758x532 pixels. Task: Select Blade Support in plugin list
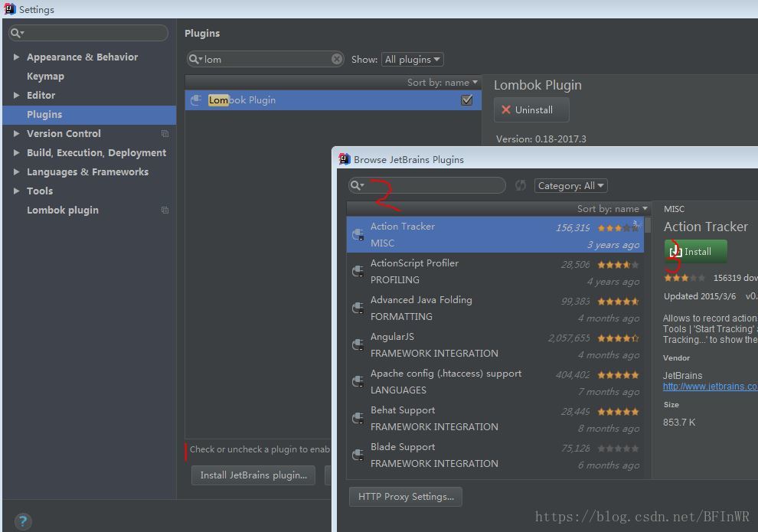coord(495,455)
